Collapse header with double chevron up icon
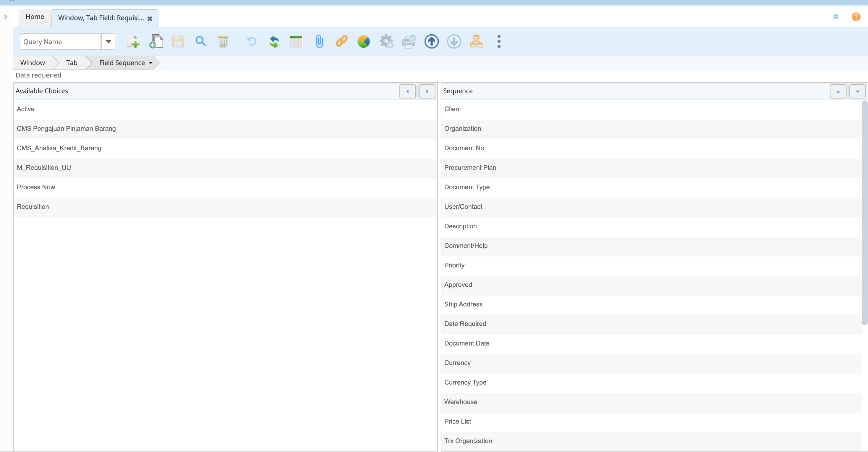868x452 pixels. [x=836, y=17]
